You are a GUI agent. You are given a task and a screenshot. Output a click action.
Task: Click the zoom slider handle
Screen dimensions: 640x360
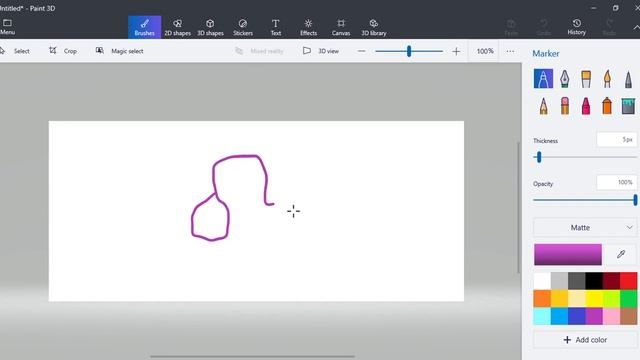[409, 51]
